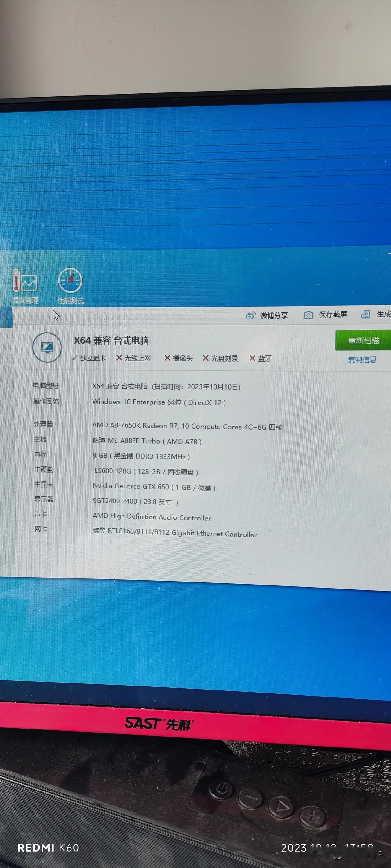
Task: Click the 声卡 label
Action: (x=41, y=514)
